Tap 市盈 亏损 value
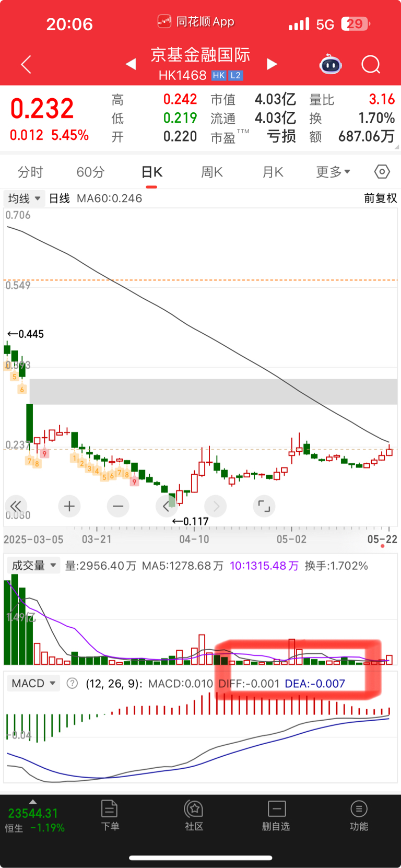401x868 pixels. (281, 137)
